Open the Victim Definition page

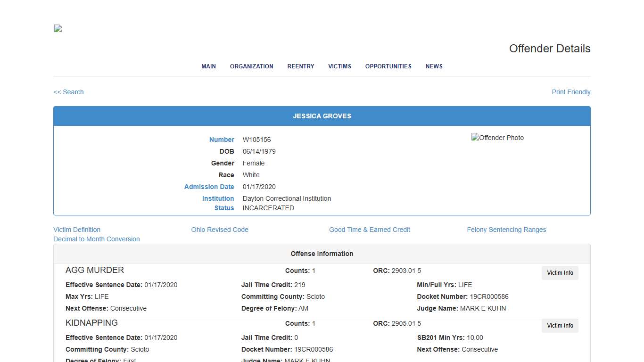click(76, 230)
